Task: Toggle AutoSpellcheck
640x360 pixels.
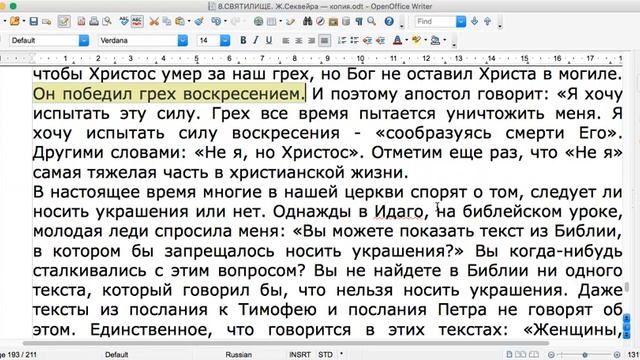Action: click(137, 21)
